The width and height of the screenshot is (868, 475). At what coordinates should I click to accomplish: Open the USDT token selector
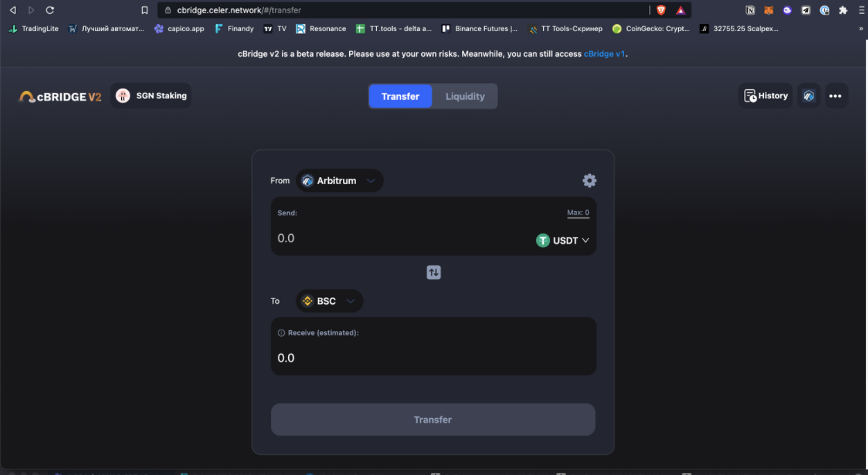point(563,240)
